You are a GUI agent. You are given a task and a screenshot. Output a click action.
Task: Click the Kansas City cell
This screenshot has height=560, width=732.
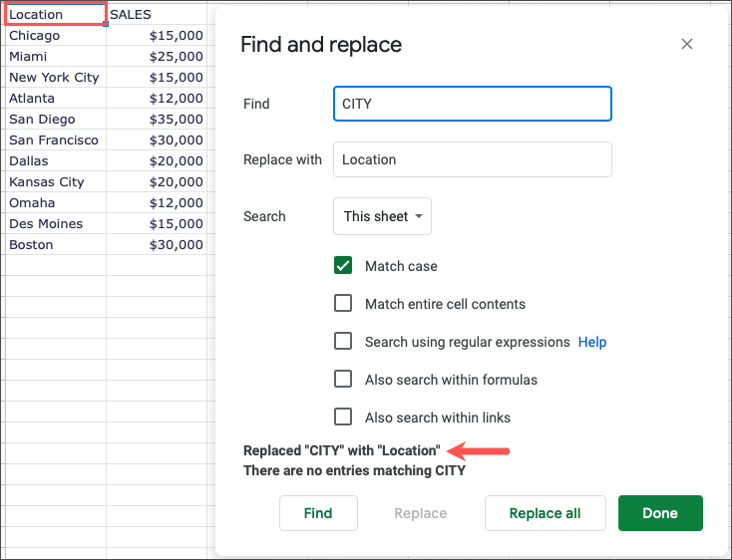point(55,182)
